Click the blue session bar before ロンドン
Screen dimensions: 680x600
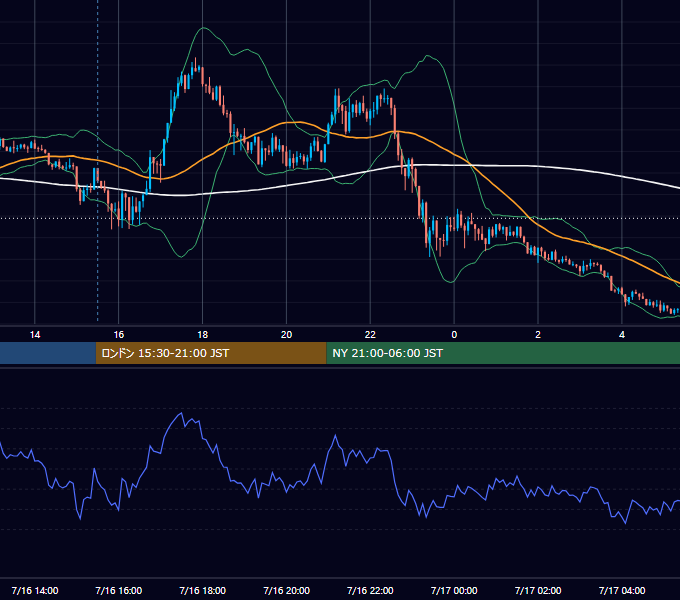48,353
